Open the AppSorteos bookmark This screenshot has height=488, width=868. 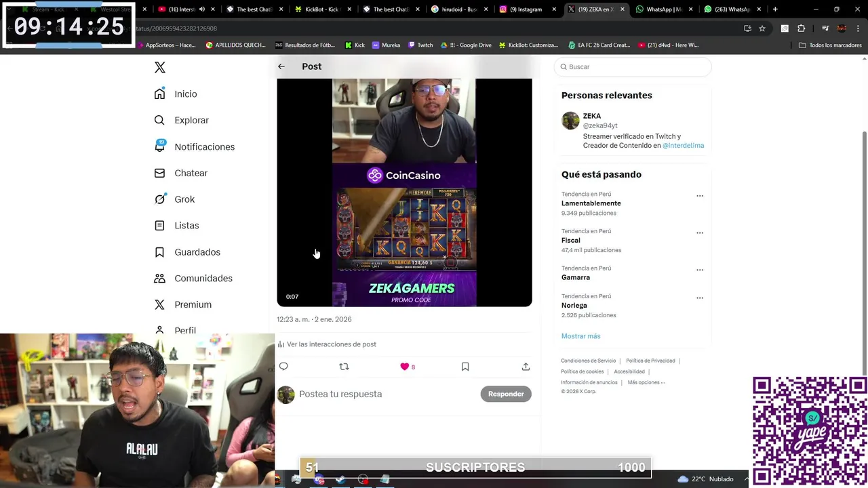[x=166, y=45]
